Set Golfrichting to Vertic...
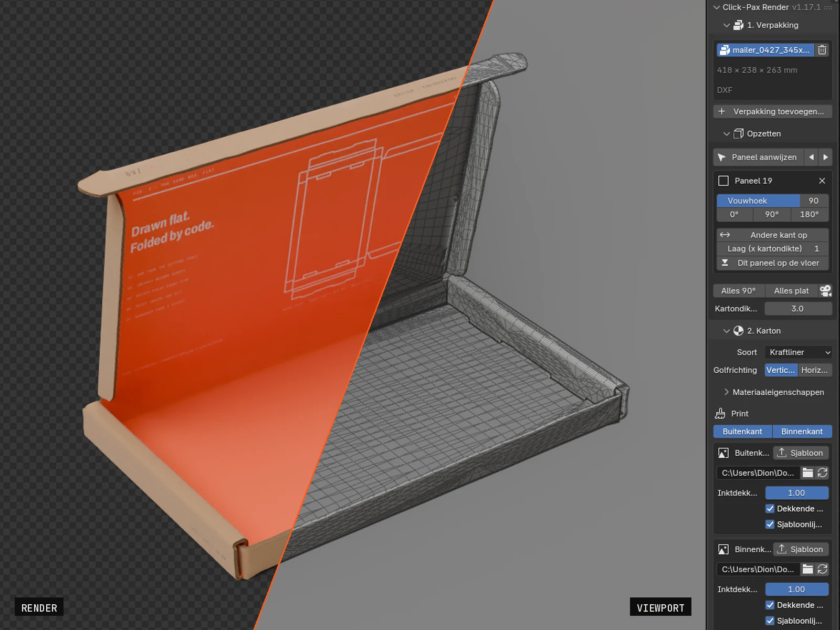The width and height of the screenshot is (840, 630). pyautogui.click(x=781, y=370)
